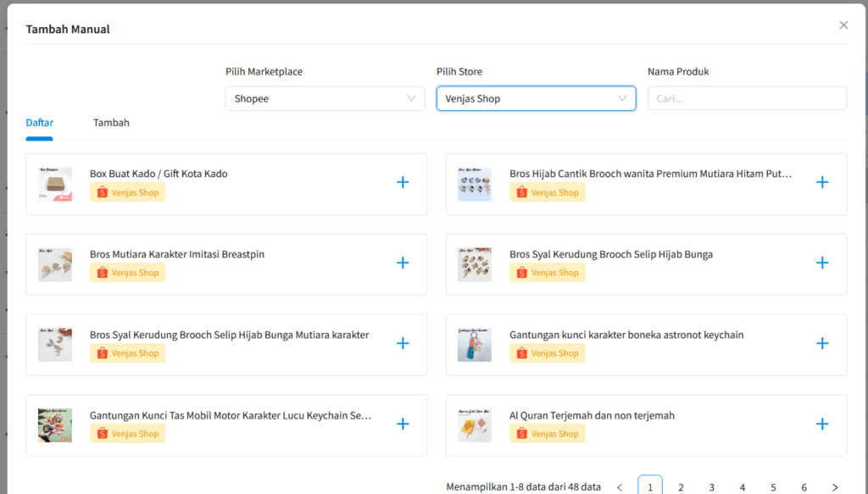Add "Bros Mutiara Karakter Imitasi Breastpin" product

pos(403,263)
